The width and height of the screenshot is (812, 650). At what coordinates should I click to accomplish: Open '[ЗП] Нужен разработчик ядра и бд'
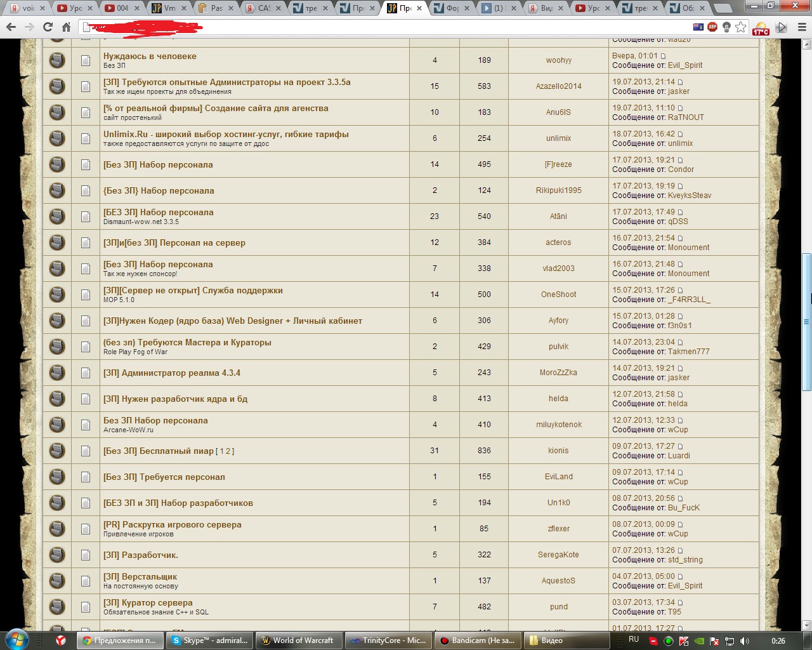(x=176, y=399)
